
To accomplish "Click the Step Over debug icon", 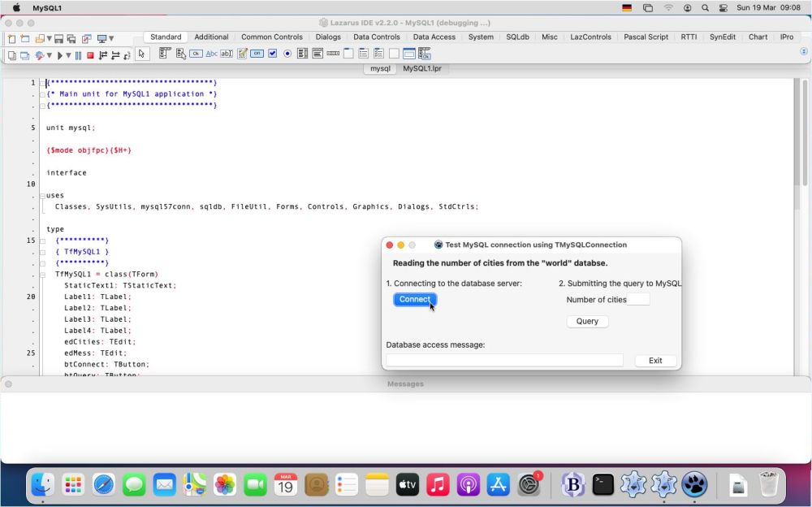I will pos(115,55).
